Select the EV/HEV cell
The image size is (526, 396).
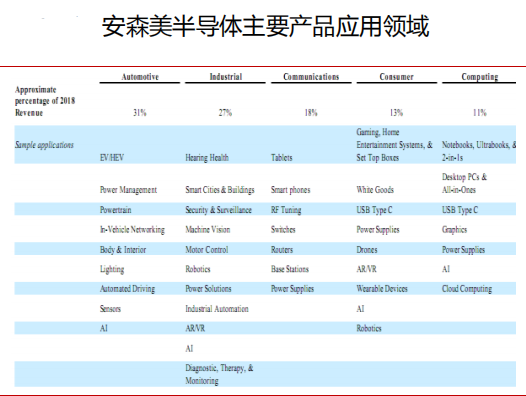(x=112, y=157)
